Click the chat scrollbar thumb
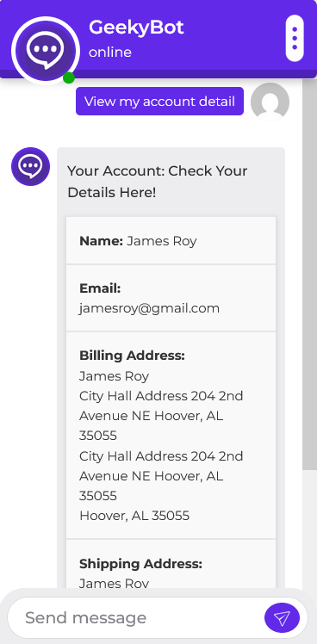The width and height of the screenshot is (317, 644). [x=309, y=275]
